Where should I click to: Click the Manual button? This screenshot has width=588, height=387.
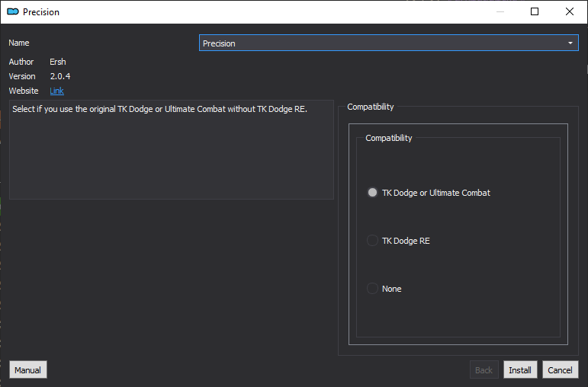(28, 369)
